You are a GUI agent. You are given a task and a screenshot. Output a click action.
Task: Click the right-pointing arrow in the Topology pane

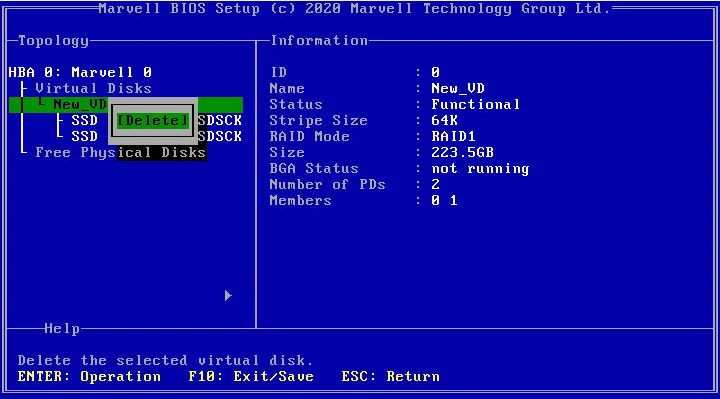click(x=228, y=296)
